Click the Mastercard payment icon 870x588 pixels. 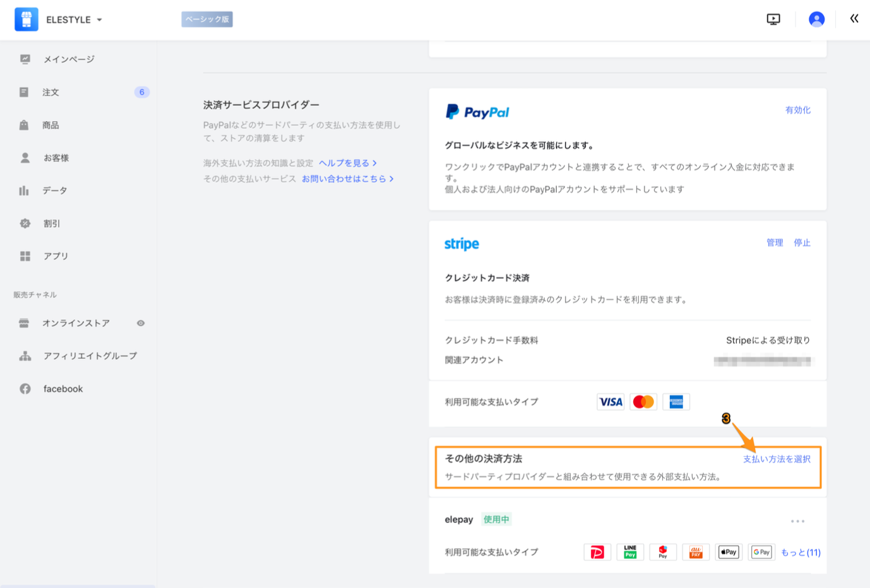[643, 401]
